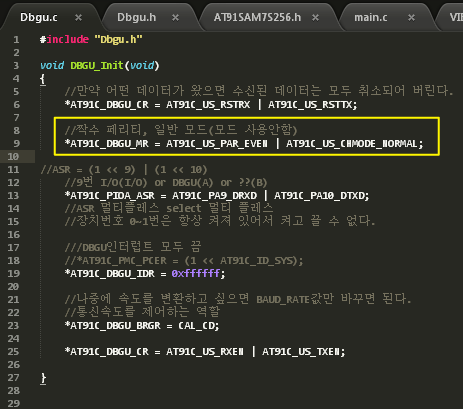Click AT91C_DBGU_BRGR on line 23
This screenshot has width=463, height=409.
coord(115,326)
